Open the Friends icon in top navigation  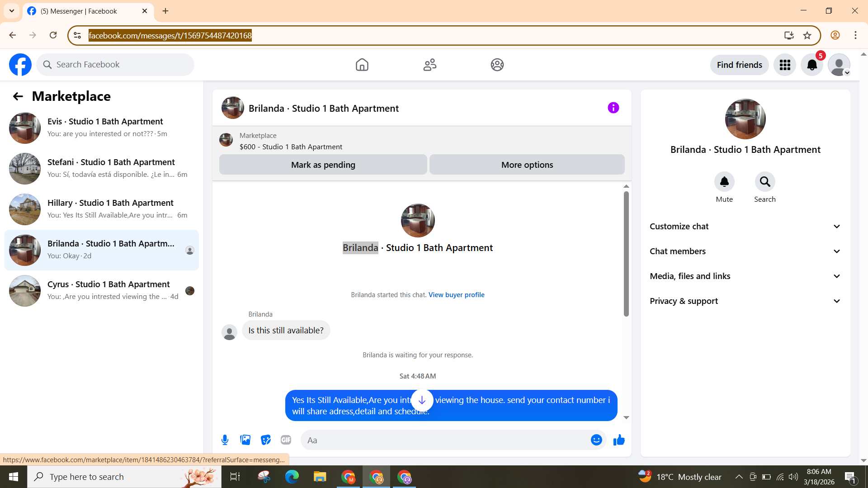[429, 65]
